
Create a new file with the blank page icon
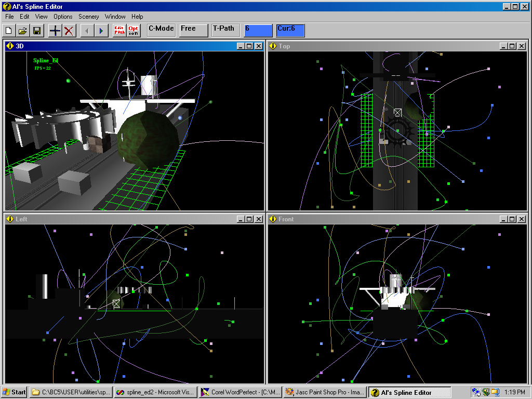[x=9, y=31]
